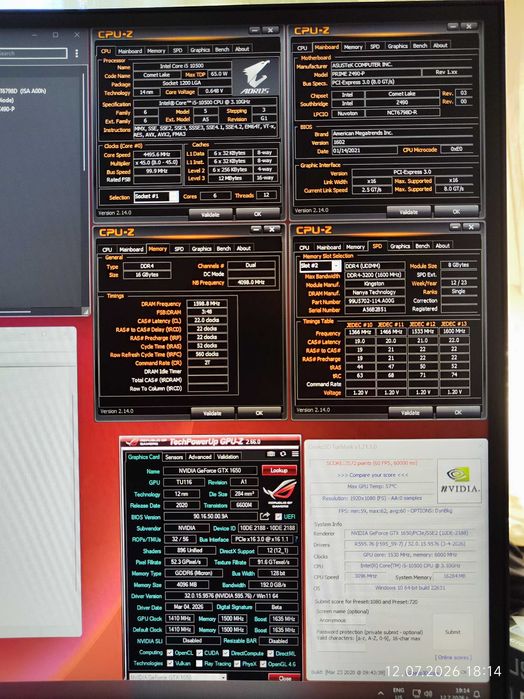This screenshot has height=699, width=524.
Task: Export BIOS using share arrow icon
Action: click(265, 516)
